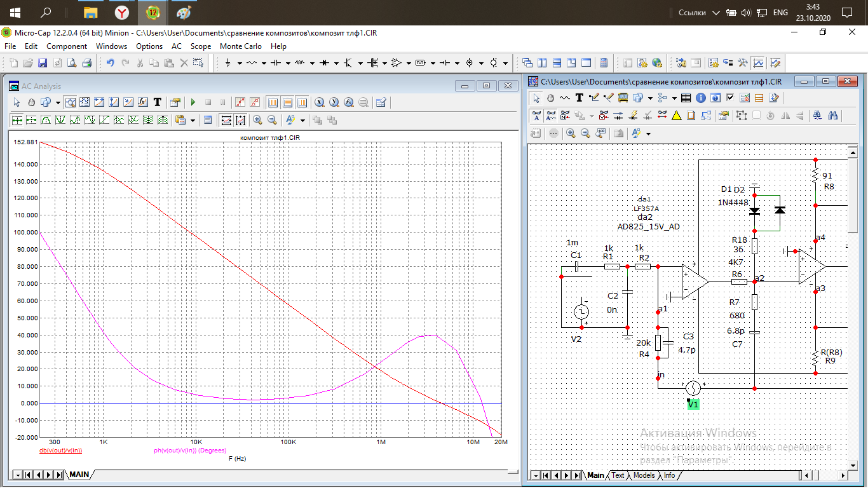The image size is (868, 488).
Task: Open the Links (Ссылки) chevron in taskbar
Action: click(716, 13)
